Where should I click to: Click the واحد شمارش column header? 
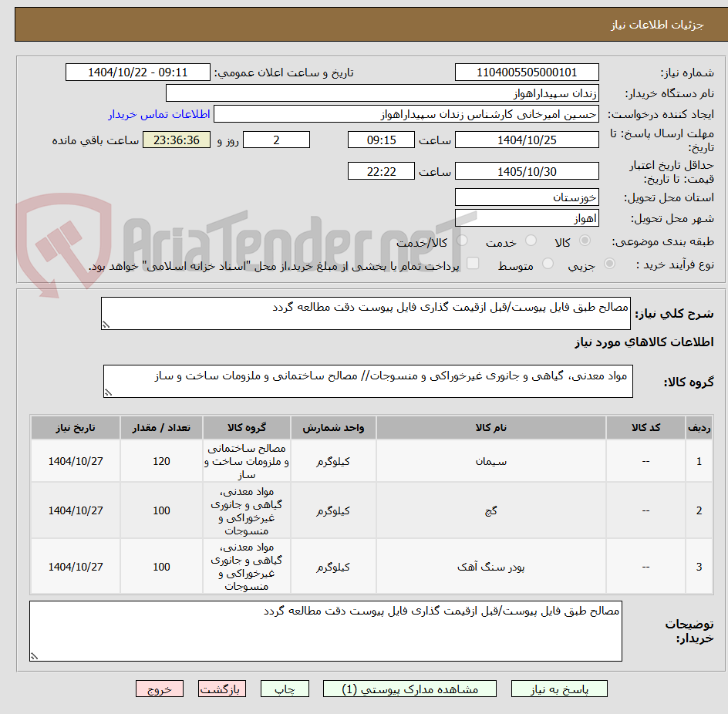point(333,428)
